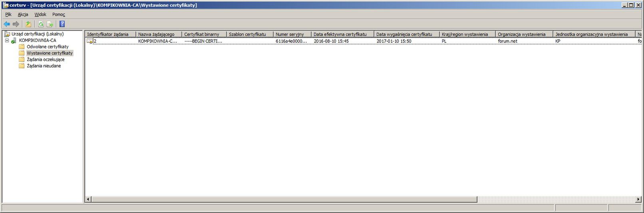Viewport: 644px width, 213px height.
Task: Select requester cell KOMPIKOWNIA-C...
Action: pos(158,41)
